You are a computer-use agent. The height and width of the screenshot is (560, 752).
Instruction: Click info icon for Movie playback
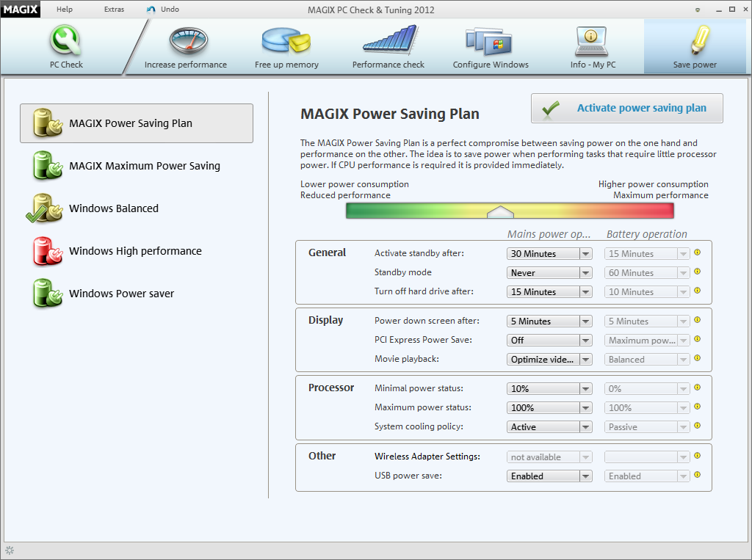[698, 358]
